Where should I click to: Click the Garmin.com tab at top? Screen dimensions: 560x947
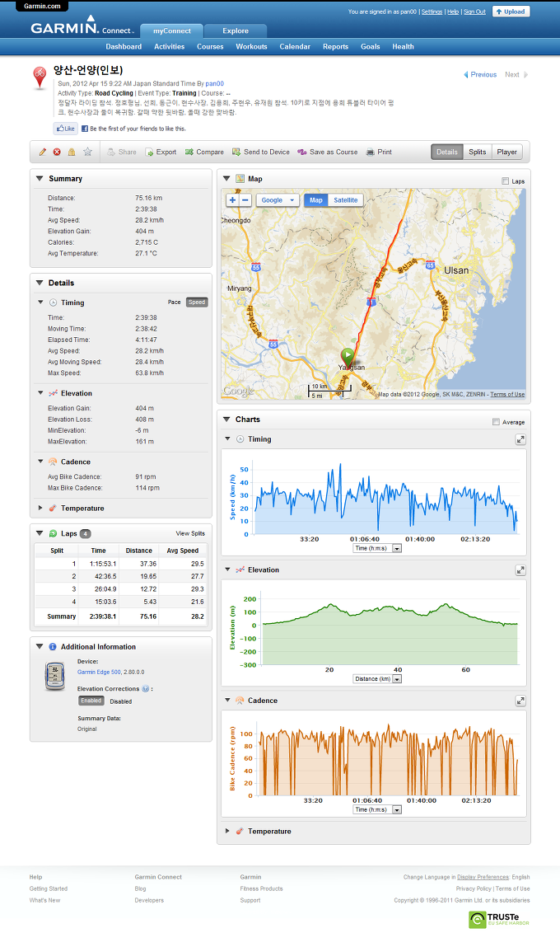[42, 6]
